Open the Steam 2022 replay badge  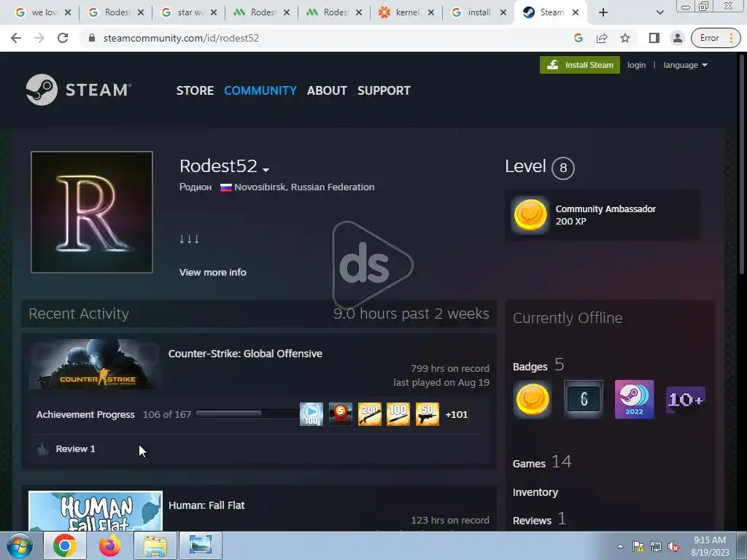(x=635, y=399)
